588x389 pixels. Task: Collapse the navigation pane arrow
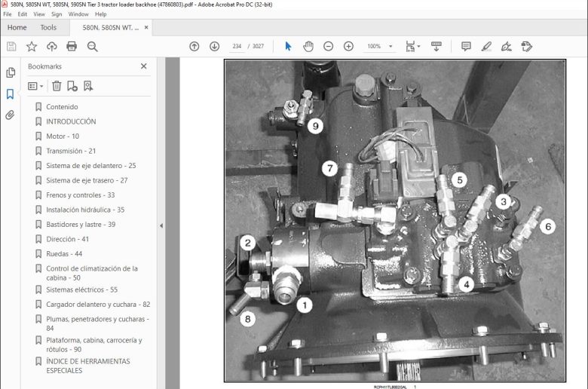click(161, 226)
